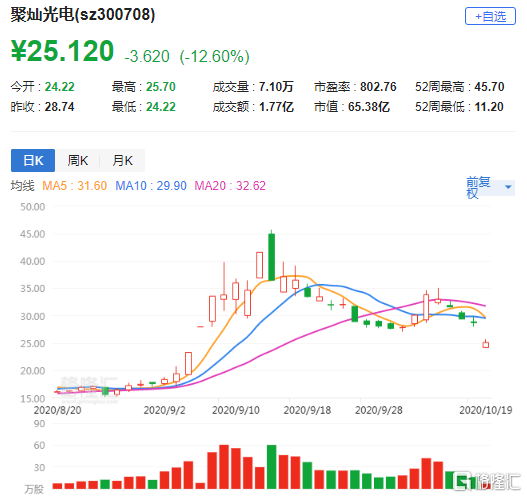Switch to the 周K weekly chart tab
The width and height of the screenshot is (527, 498).
(78, 160)
